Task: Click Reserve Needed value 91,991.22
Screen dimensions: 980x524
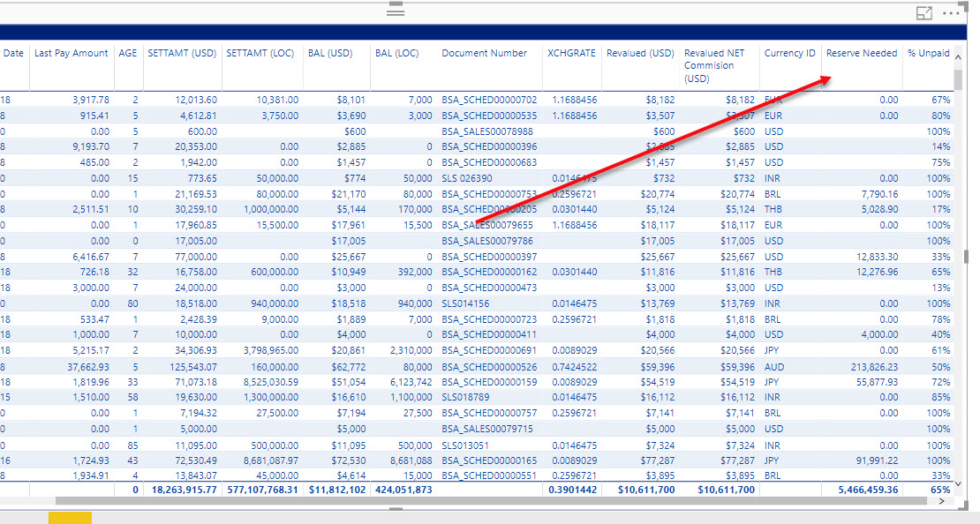Action: tap(876, 460)
